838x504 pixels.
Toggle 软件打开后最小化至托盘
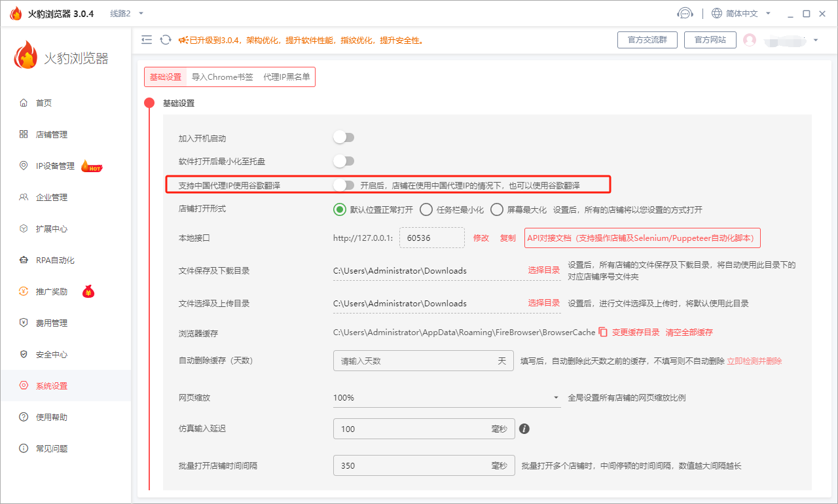[x=344, y=160]
